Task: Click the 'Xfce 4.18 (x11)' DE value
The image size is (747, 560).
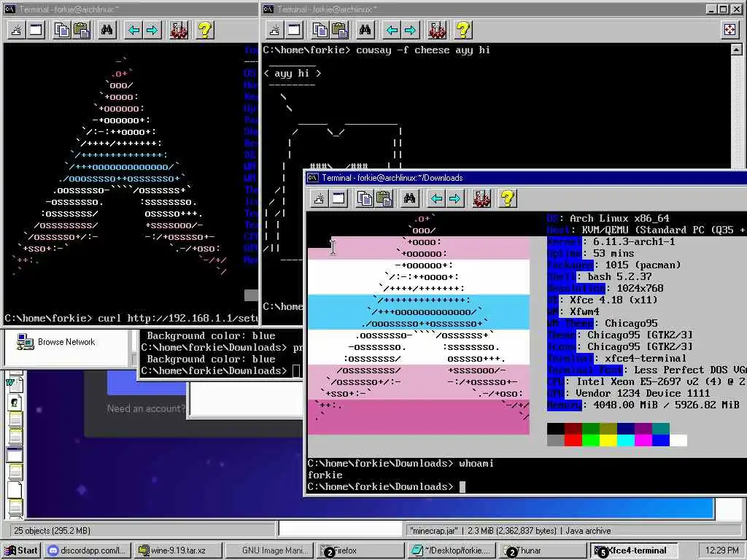Action: click(x=614, y=300)
